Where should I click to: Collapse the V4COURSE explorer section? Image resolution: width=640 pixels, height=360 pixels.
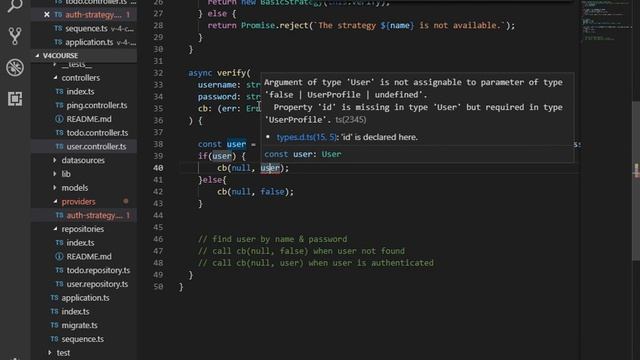[84, 56]
